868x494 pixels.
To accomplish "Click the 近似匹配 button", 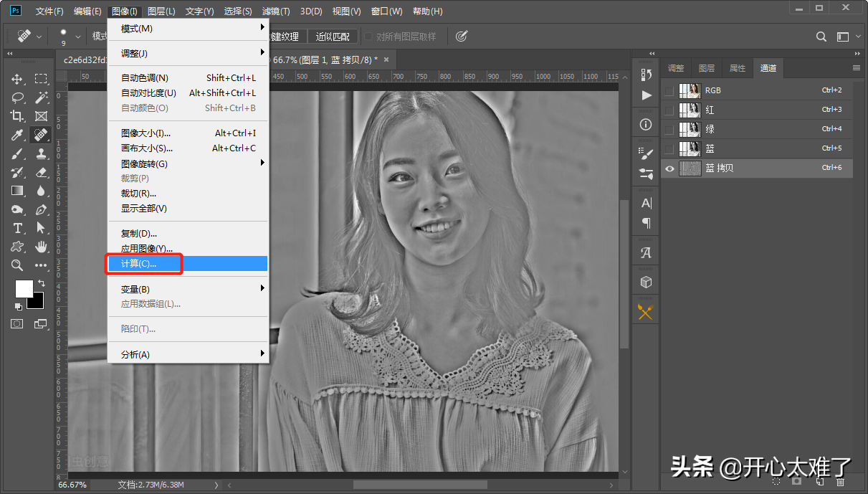I will point(333,37).
